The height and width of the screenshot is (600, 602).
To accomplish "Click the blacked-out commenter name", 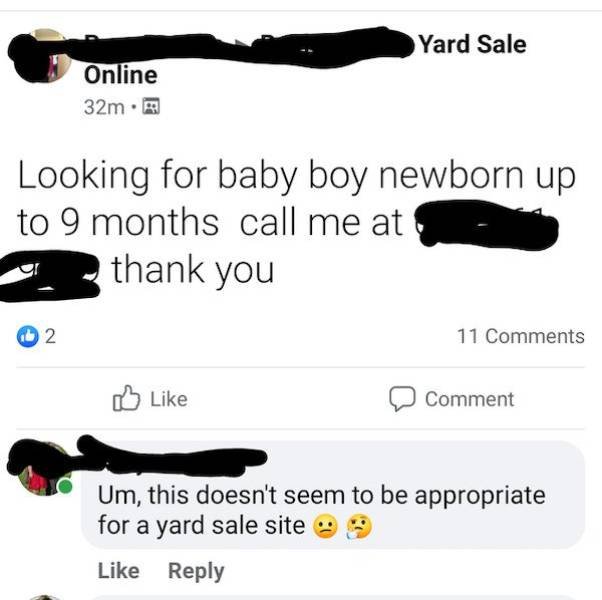I will coord(173,455).
